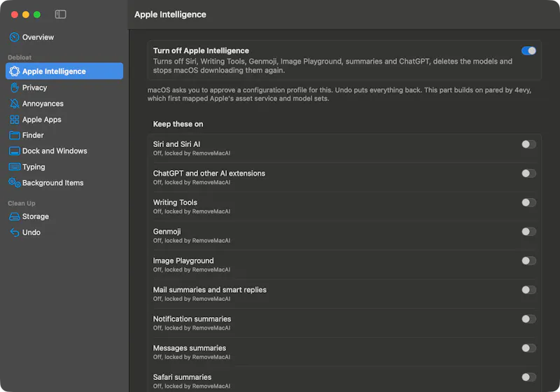Open Storage under Clean Up
The height and width of the screenshot is (392, 560).
point(36,216)
